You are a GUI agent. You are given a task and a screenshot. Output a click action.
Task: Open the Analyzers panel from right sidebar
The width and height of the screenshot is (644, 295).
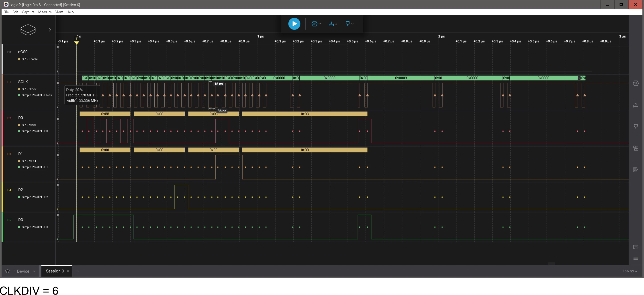point(636,83)
